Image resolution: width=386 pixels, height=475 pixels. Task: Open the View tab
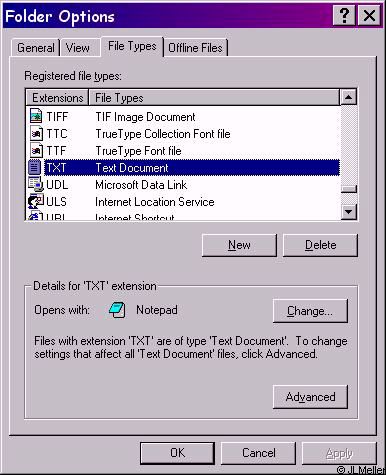[x=78, y=48]
